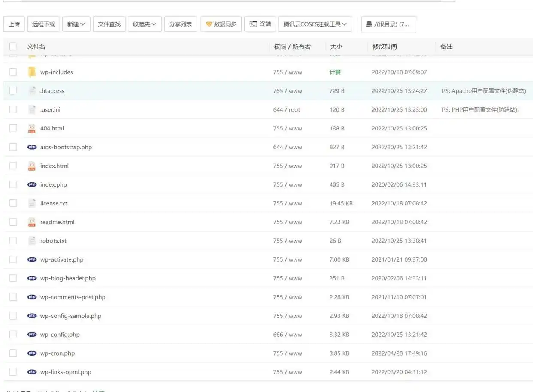Select the .user.ini row checkbox

13,109
